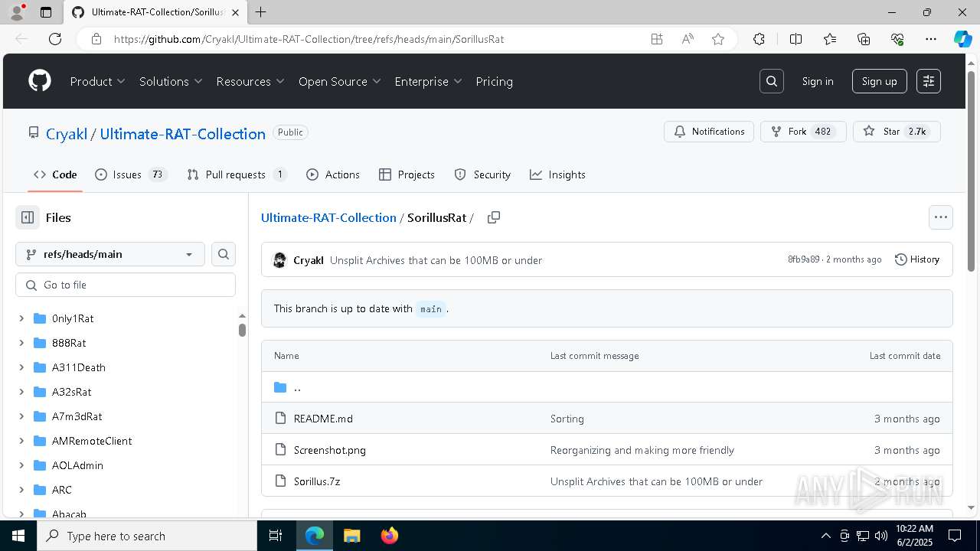The image size is (980, 551).
Task: Open Edge Settings and more ellipsis
Action: point(931,39)
